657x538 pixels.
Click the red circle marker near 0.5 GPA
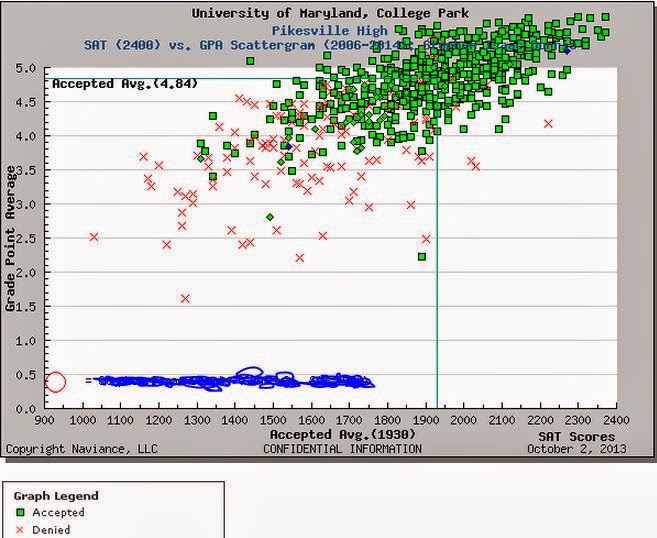click(x=55, y=382)
